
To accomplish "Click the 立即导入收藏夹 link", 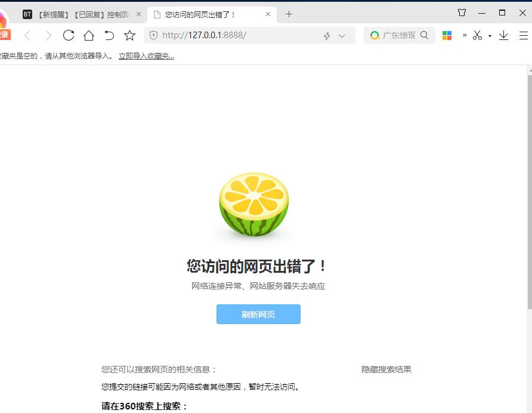I will (x=146, y=56).
